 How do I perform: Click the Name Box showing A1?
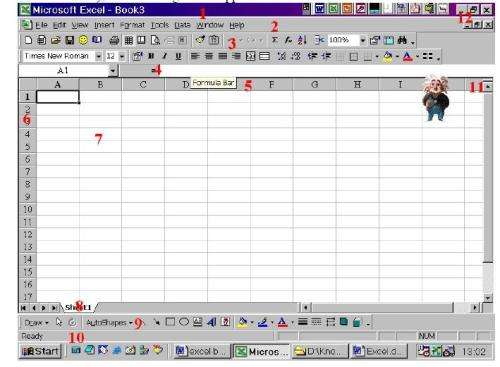point(63,70)
